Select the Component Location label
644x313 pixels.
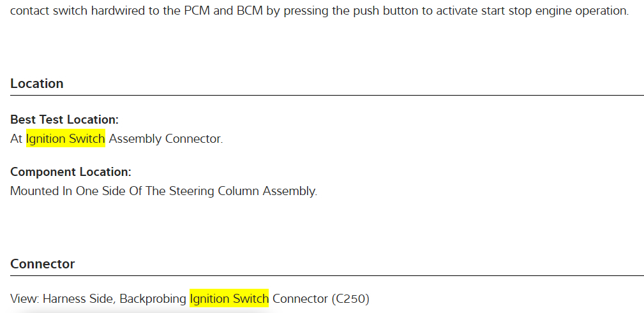(x=71, y=171)
